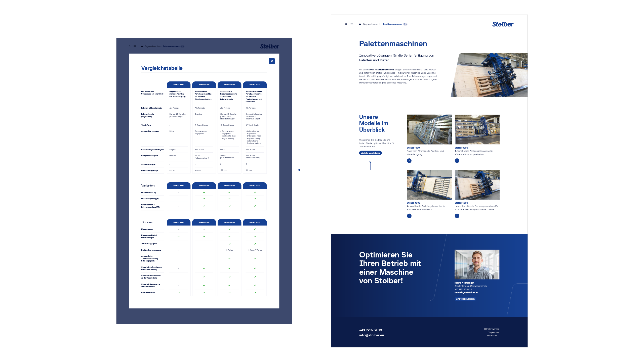Expand the +5 breadcrumb dropdown on the Palettenmaschinen page

point(405,24)
